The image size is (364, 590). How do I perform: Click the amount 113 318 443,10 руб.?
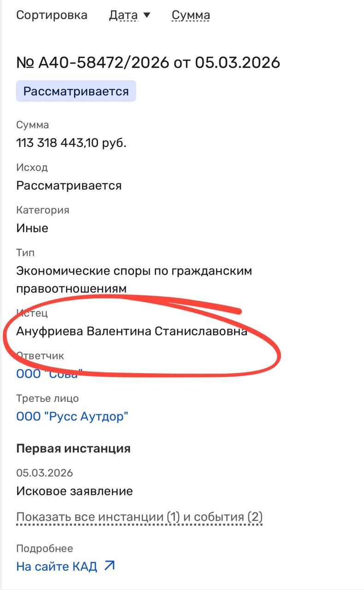[71, 143]
